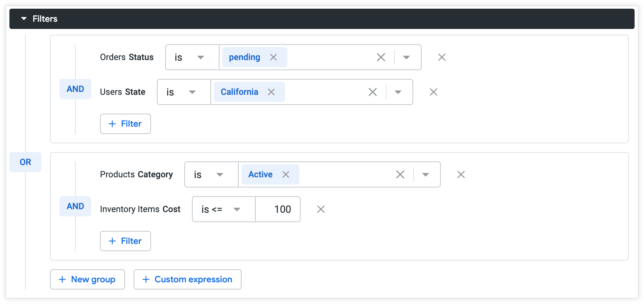Add a custom expression
This screenshot has width=644, height=304.
tap(187, 279)
